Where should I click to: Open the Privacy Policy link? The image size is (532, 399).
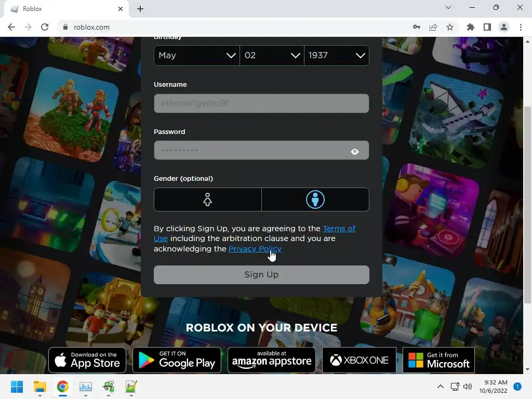coord(255,249)
